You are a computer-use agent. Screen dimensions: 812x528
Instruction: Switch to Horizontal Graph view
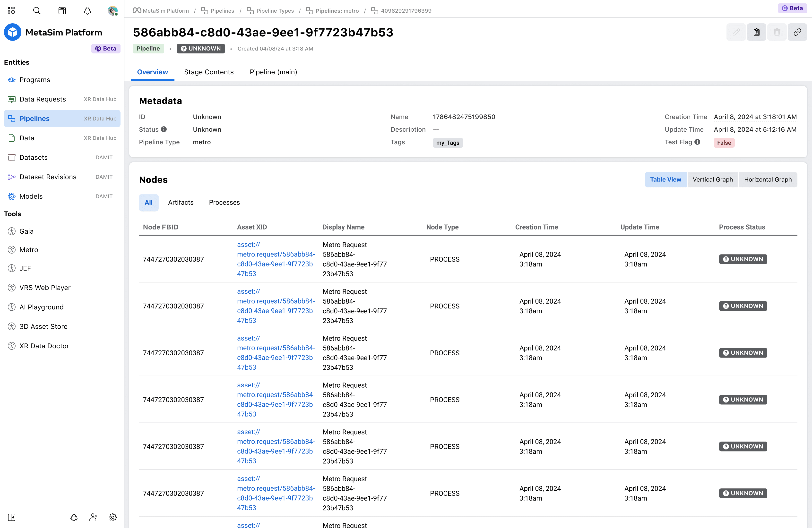(x=768, y=179)
